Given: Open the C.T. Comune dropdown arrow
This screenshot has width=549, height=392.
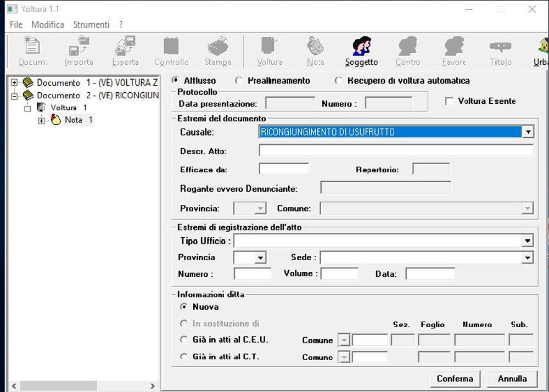Looking at the screenshot, I should pos(344,357).
